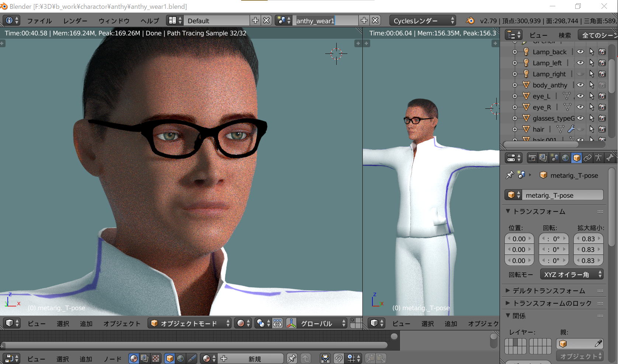Hide Lamp_back using its eye icon
The width and height of the screenshot is (618, 364).
(x=580, y=52)
